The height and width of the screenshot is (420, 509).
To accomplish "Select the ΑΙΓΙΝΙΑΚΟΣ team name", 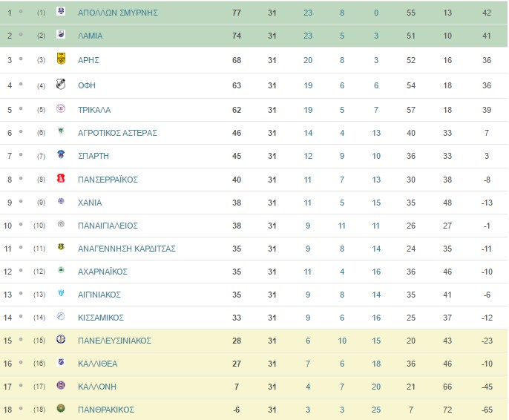I will click(x=99, y=295).
